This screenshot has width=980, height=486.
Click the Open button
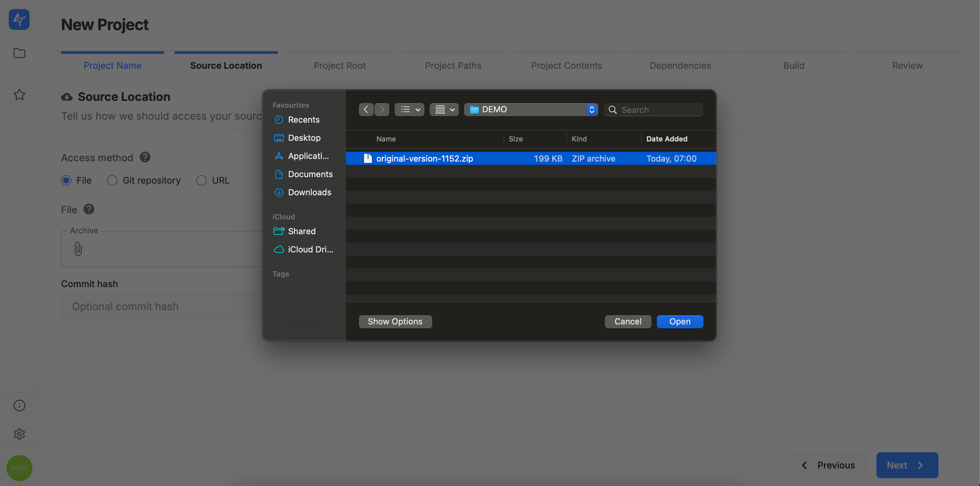pos(680,321)
